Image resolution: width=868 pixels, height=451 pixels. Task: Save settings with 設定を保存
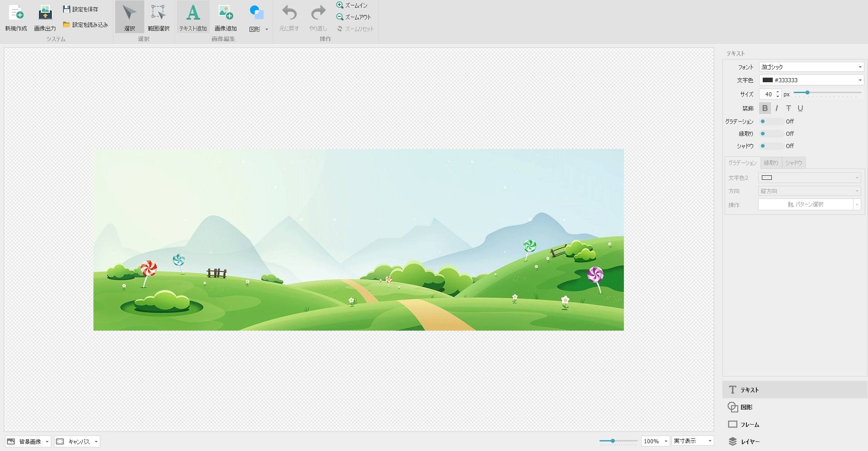pyautogui.click(x=81, y=9)
